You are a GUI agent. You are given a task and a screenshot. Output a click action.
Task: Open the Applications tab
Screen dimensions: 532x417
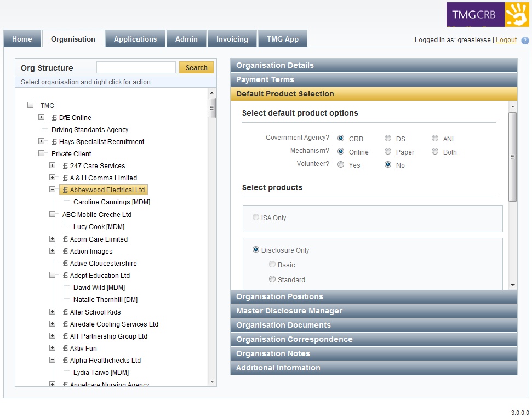coord(135,39)
